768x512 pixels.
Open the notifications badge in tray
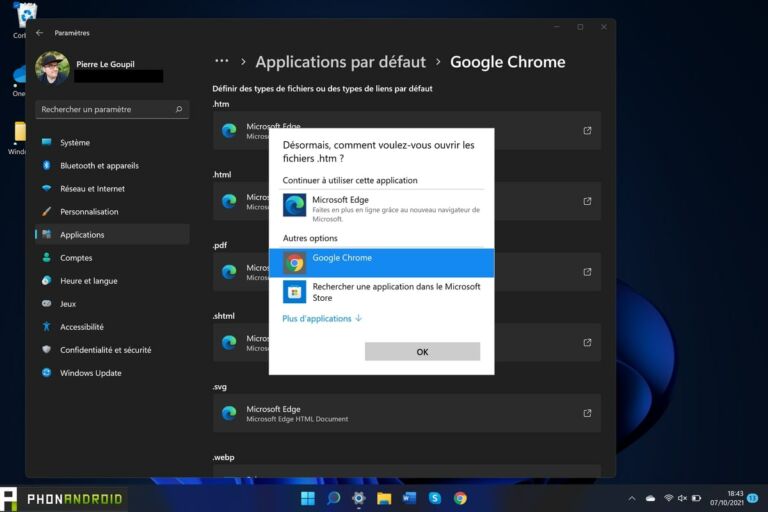point(753,498)
